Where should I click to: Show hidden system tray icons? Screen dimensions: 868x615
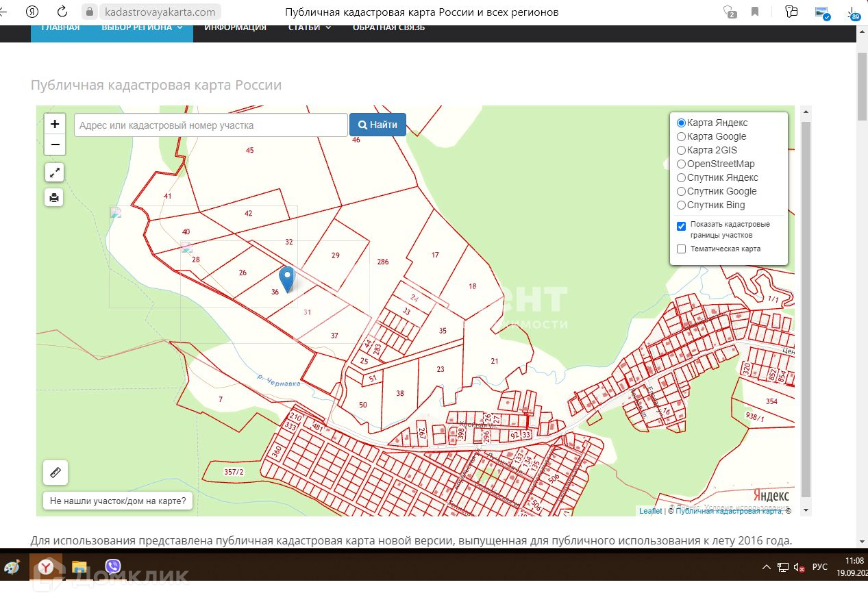point(767,568)
